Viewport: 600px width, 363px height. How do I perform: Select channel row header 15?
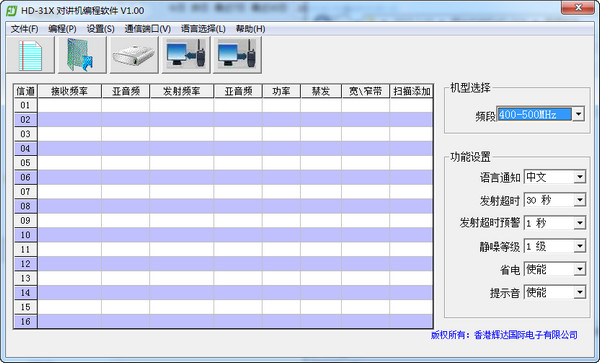25,307
